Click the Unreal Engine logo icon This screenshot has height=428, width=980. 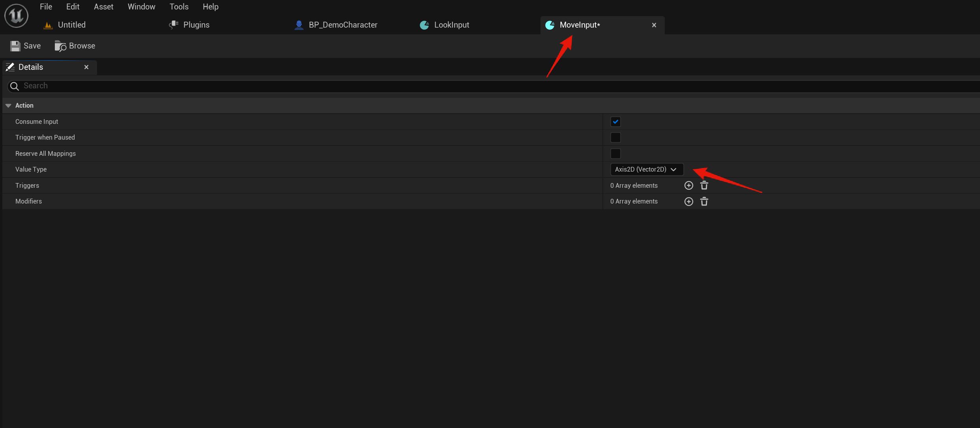(x=16, y=16)
